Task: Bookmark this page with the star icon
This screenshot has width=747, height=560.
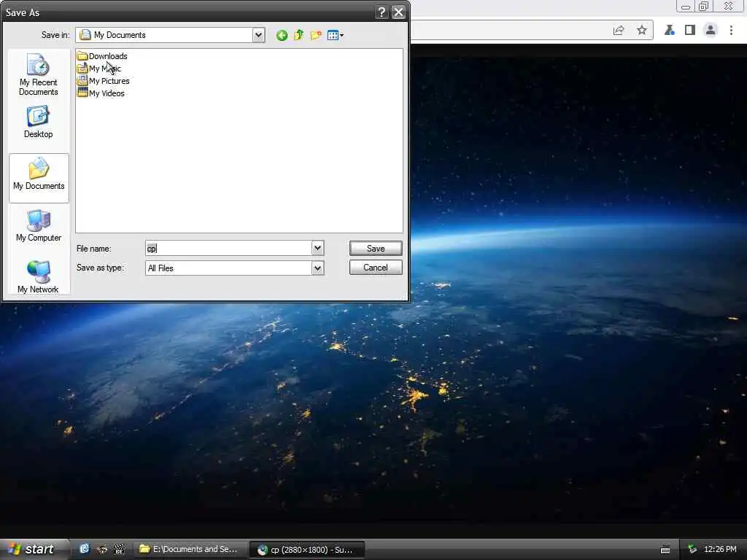Action: (642, 31)
